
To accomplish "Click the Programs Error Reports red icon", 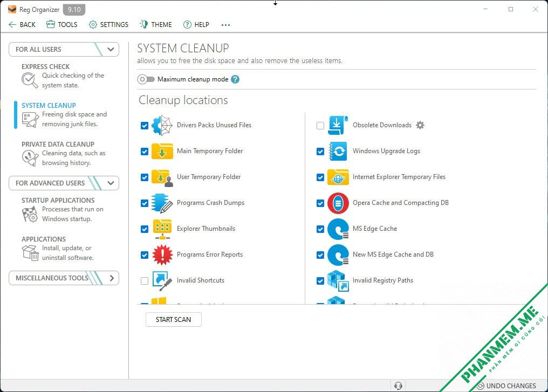I will [x=162, y=255].
